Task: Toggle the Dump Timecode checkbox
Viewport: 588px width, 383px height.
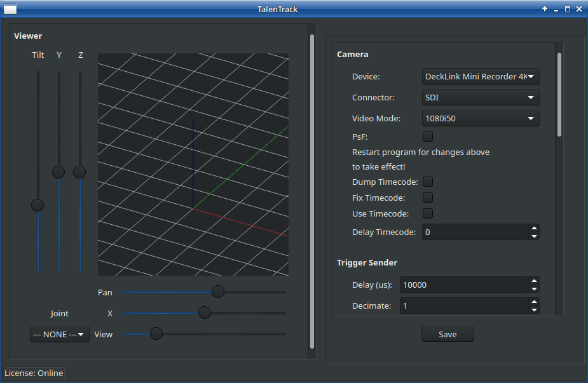Action: [x=428, y=182]
